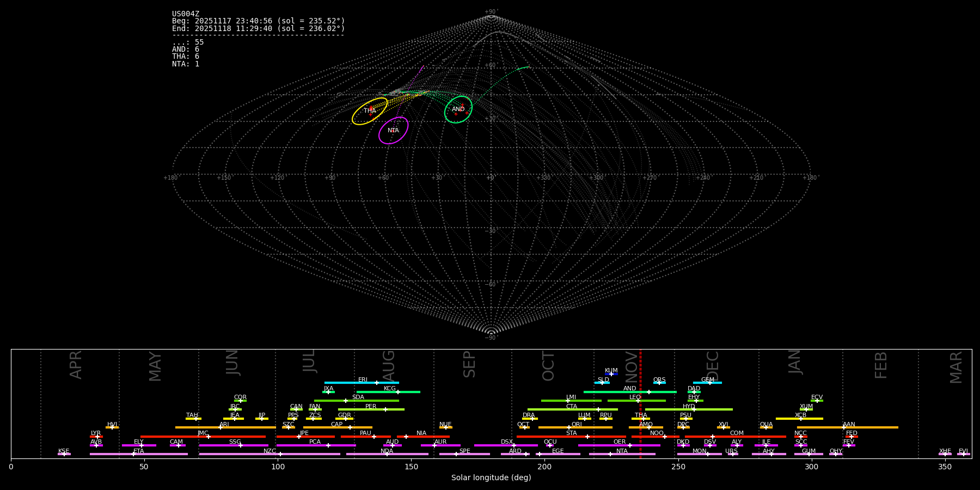
Task: Click the 'Solar longitude (deg)' axis label
Action: (491, 477)
